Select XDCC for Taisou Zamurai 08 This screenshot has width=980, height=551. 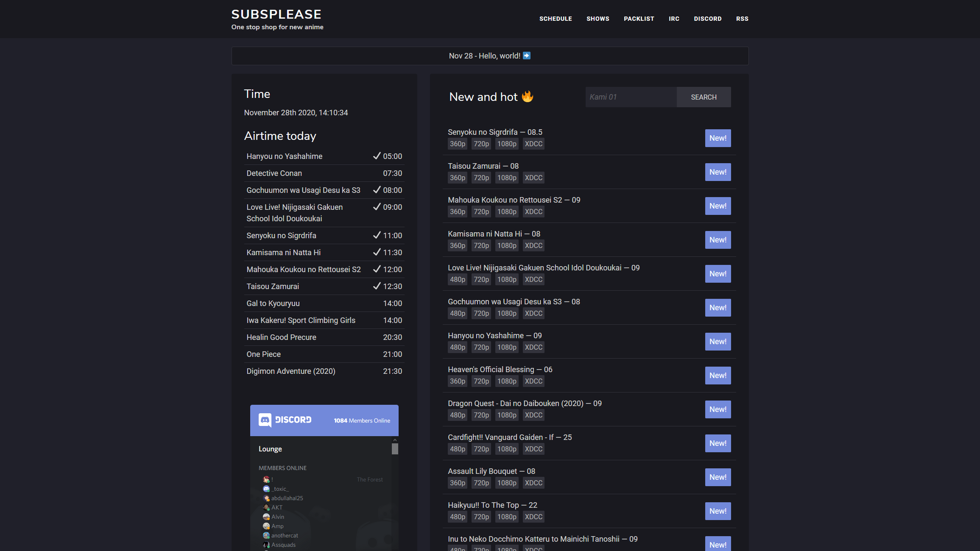(533, 178)
